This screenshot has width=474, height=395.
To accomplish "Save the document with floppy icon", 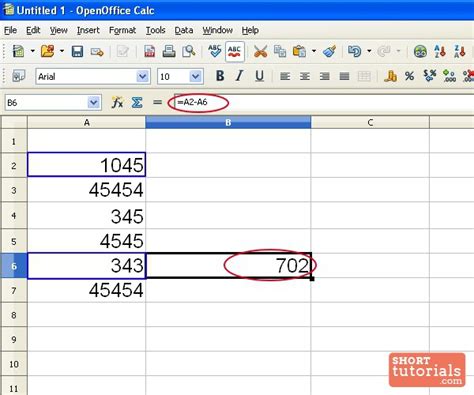I will pyautogui.click(x=77, y=52).
